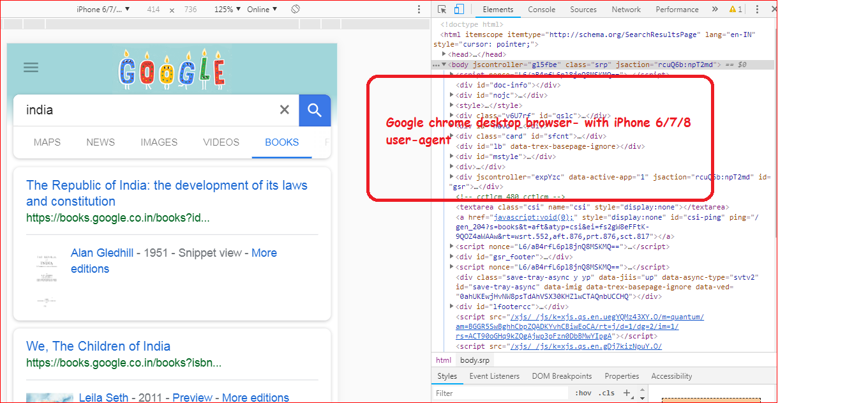Select the textarea class csi node

coord(592,207)
